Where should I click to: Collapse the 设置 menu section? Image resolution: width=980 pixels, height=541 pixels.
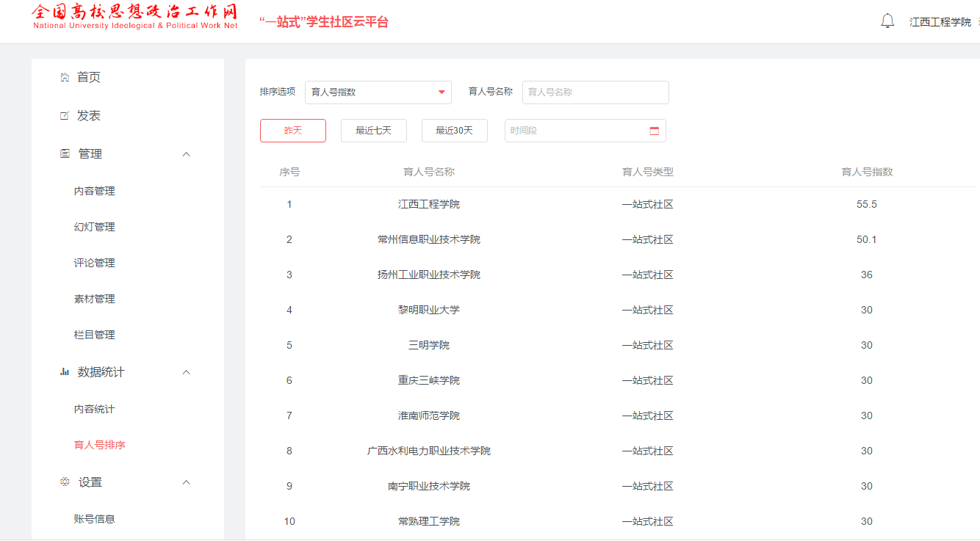tap(186, 482)
